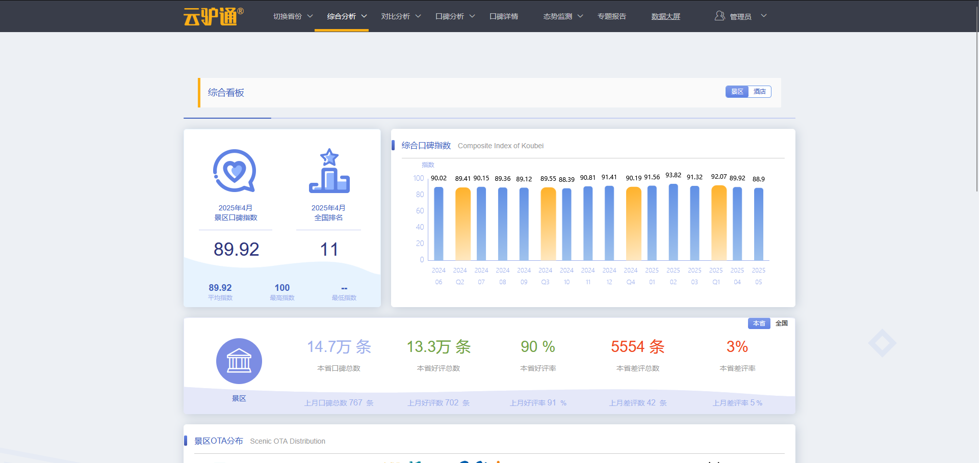The width and height of the screenshot is (980, 463).
Task: Select the 景区 dashboard toggle
Action: click(x=737, y=92)
